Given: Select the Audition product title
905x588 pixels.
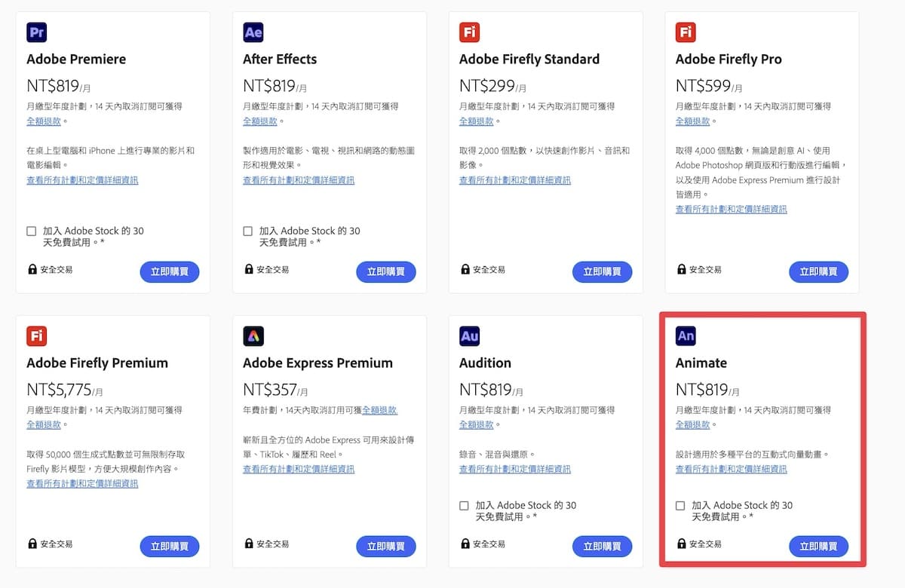Looking at the screenshot, I should pyautogui.click(x=485, y=363).
